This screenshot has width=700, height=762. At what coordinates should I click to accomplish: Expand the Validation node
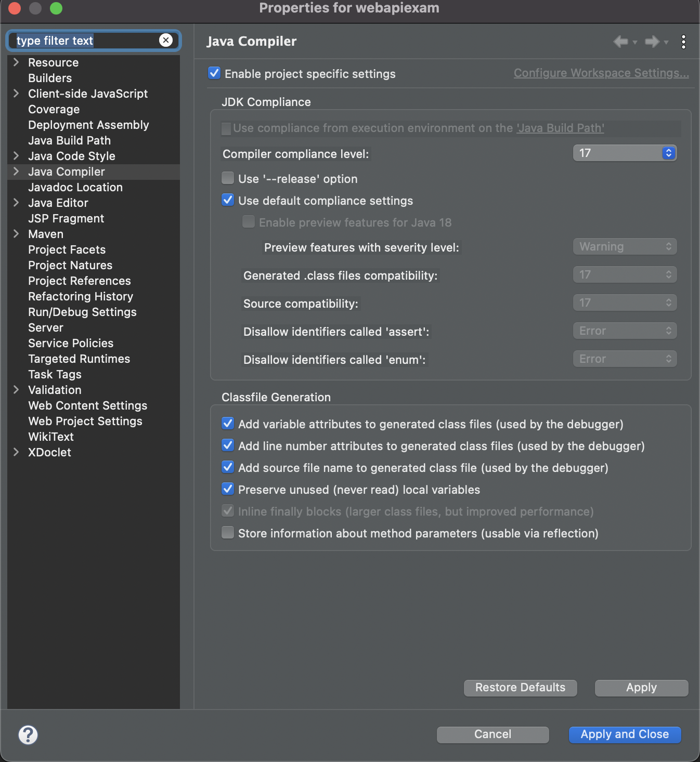point(16,390)
